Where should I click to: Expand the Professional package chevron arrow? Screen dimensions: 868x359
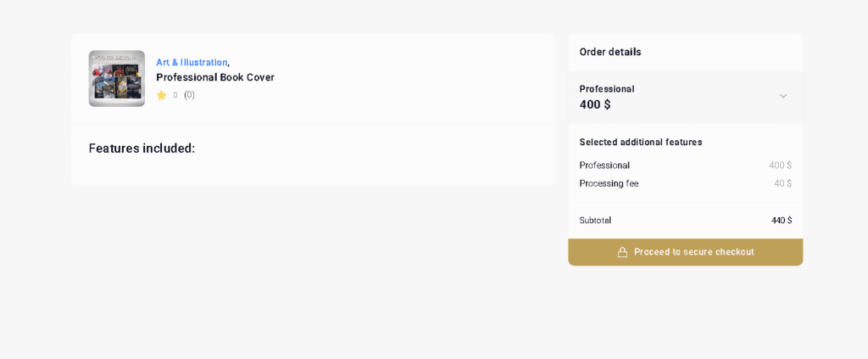click(x=783, y=96)
